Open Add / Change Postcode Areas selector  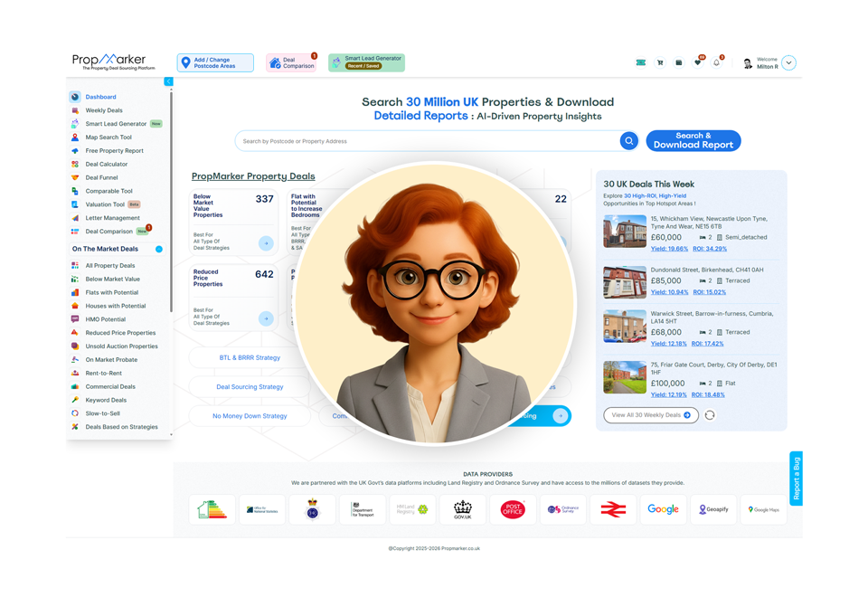pos(215,62)
